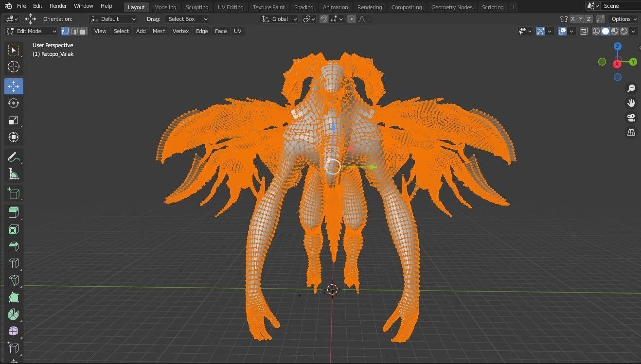641x364 pixels.
Task: Click the pan view hand icon
Action: click(x=631, y=103)
